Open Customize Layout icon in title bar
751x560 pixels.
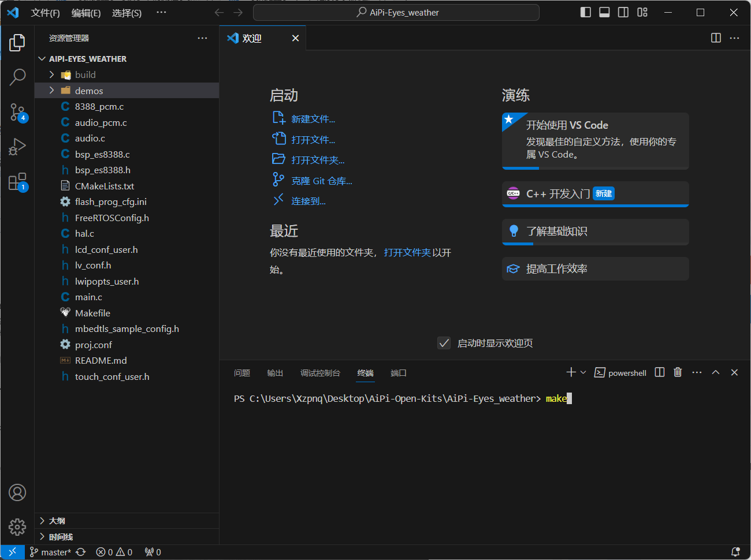coord(642,12)
